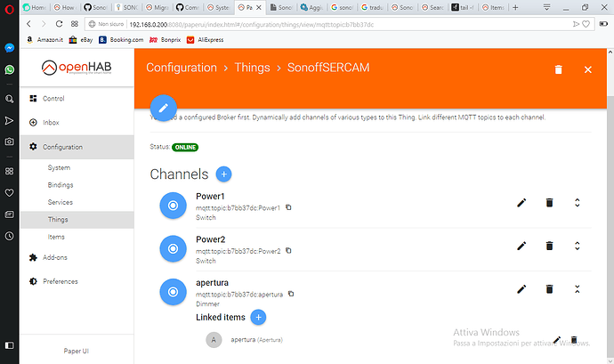Open personal news icon in sidebar
Viewport: 614px width, 364px height.
coord(10,214)
